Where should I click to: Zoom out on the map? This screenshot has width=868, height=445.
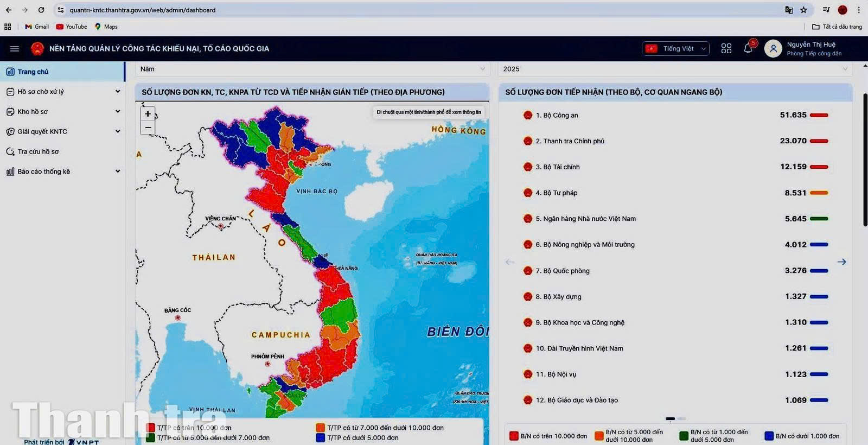pyautogui.click(x=148, y=128)
